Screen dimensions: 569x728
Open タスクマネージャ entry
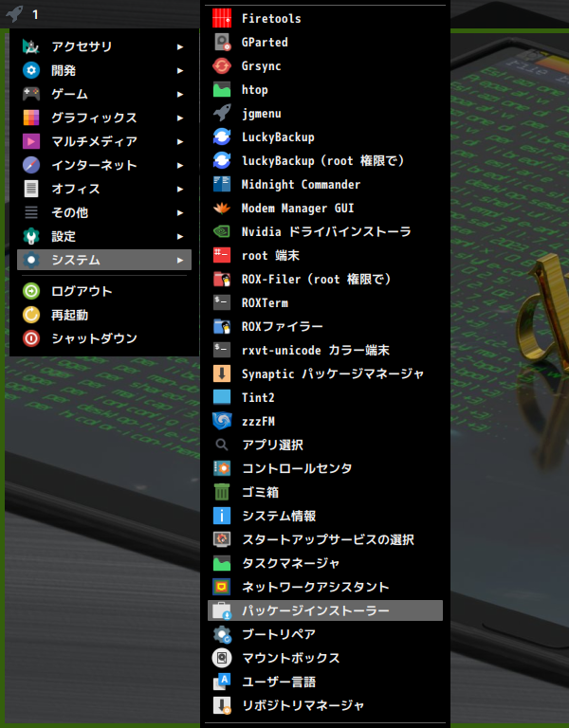[325, 563]
